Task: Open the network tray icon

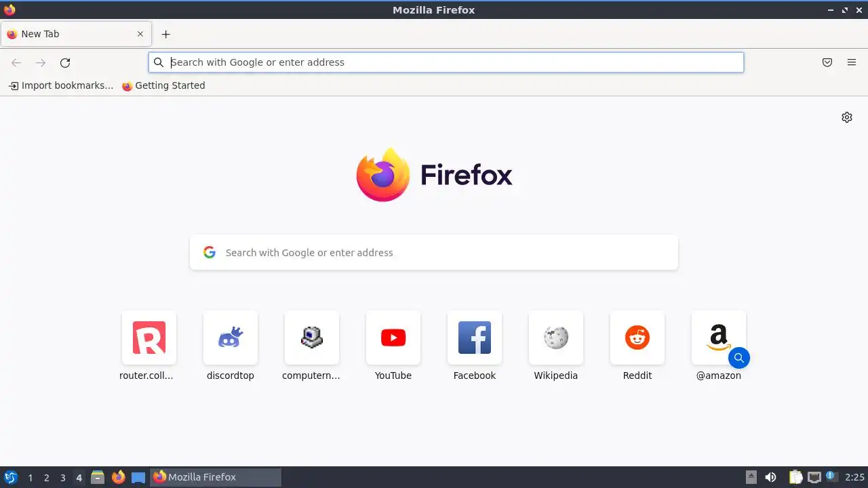Action: click(814, 477)
